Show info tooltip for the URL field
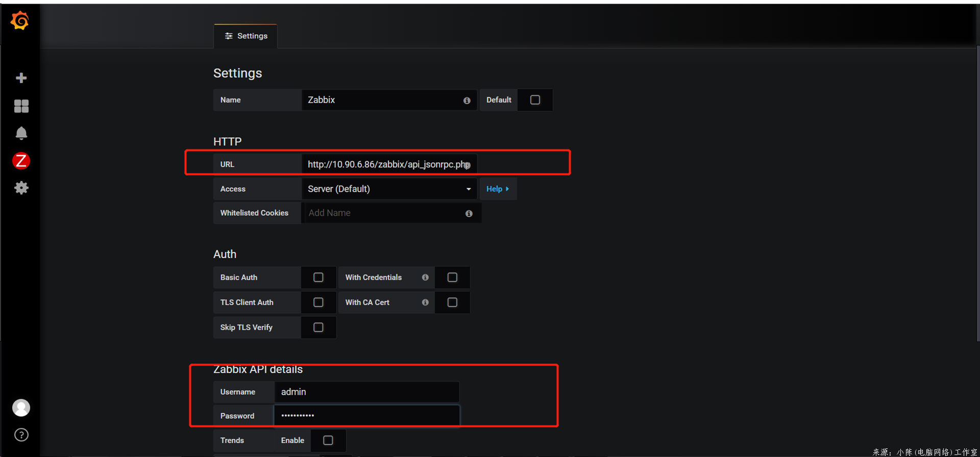980x457 pixels. (467, 165)
